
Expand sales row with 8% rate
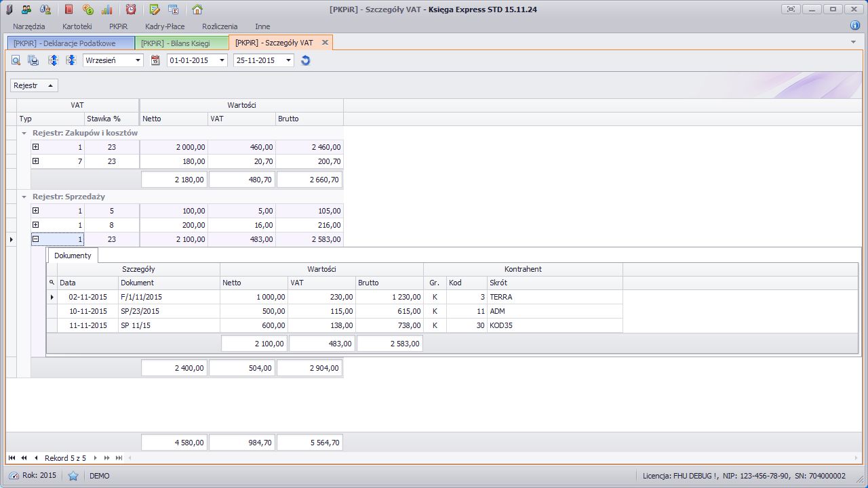[x=36, y=225]
